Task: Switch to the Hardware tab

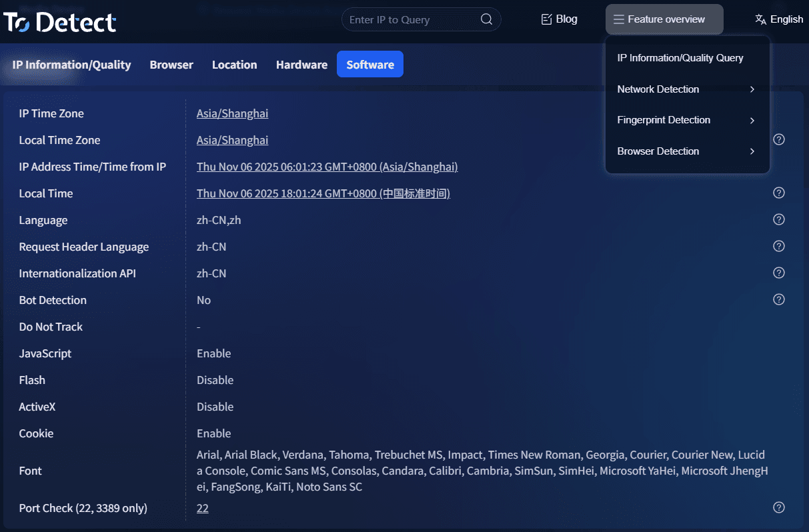Action: tap(301, 65)
